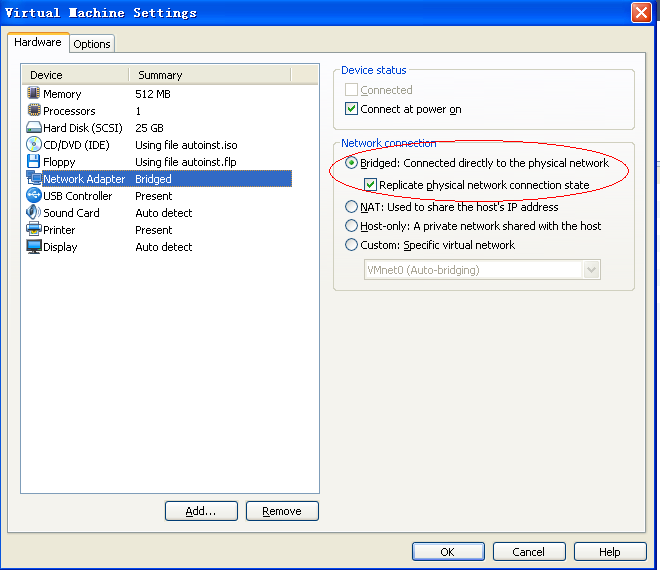
Task: Click the Add... button
Action: (201, 511)
